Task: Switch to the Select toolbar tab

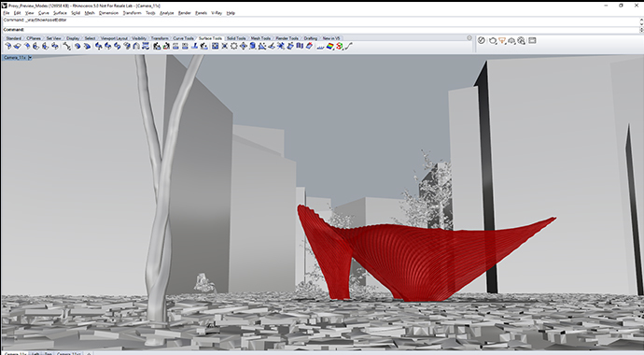Action: (90, 38)
